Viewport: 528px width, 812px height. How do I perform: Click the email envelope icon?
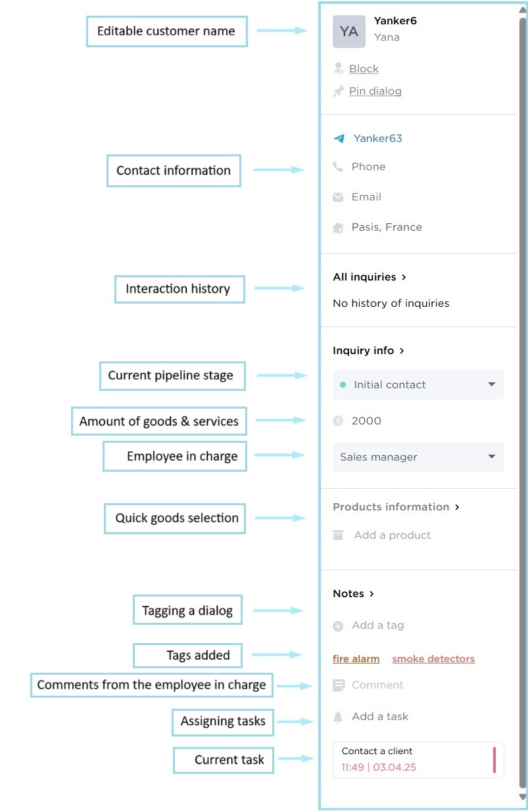click(338, 197)
